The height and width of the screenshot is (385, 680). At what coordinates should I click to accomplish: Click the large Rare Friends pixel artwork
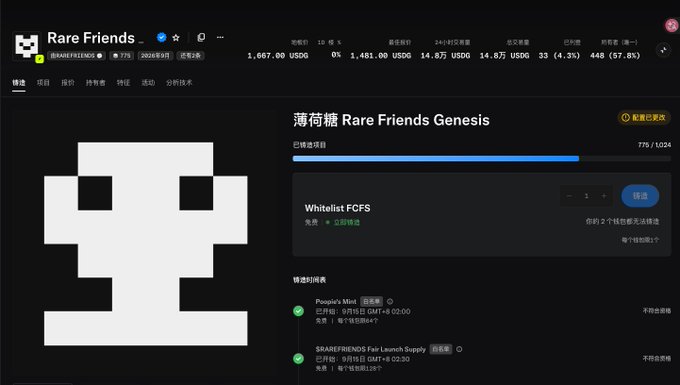pos(146,244)
